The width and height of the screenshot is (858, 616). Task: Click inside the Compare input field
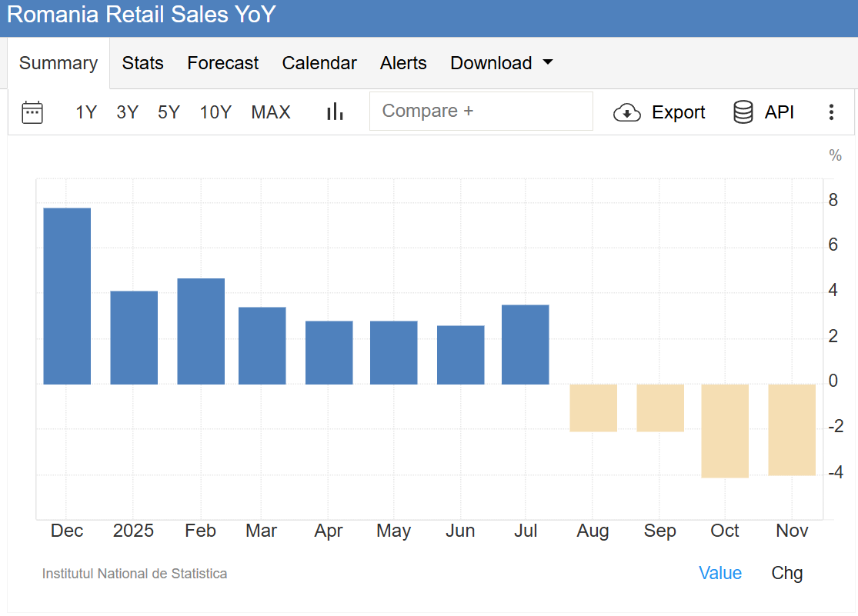(x=481, y=112)
